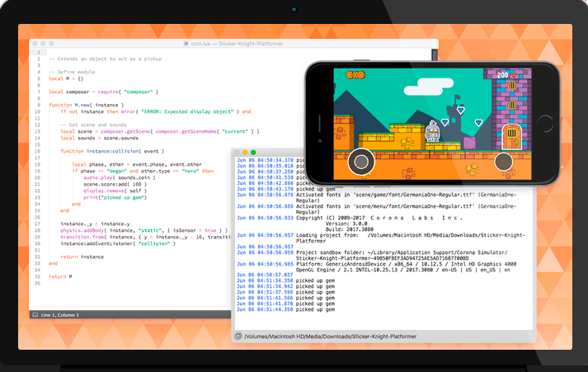
Task: Click the green zoom button on the console
Action: coord(253,153)
